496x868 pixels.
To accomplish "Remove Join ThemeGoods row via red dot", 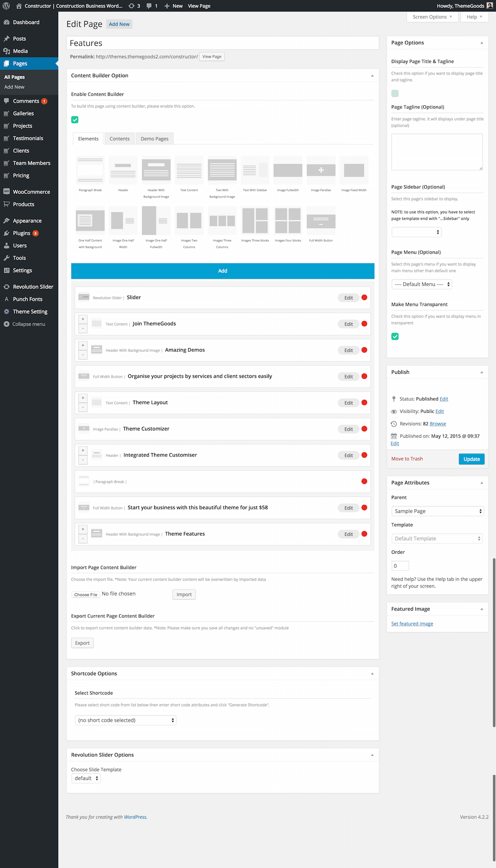I will pos(364,324).
